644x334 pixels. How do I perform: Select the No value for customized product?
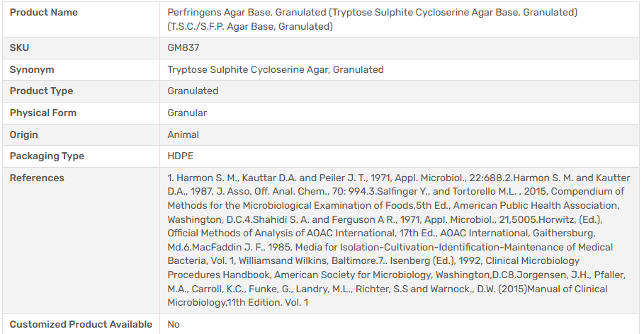[x=174, y=324]
